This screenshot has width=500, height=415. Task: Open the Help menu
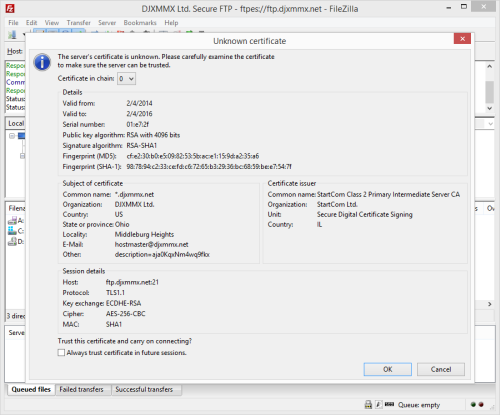[x=171, y=23]
